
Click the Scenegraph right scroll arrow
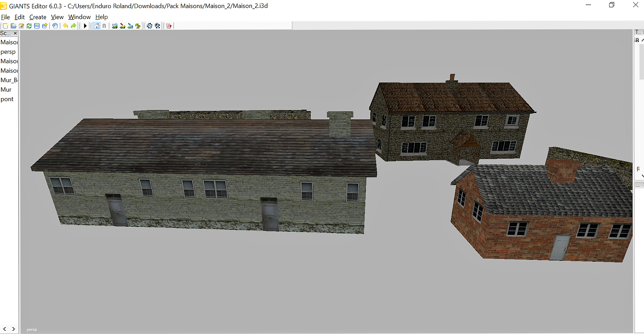(x=14, y=329)
